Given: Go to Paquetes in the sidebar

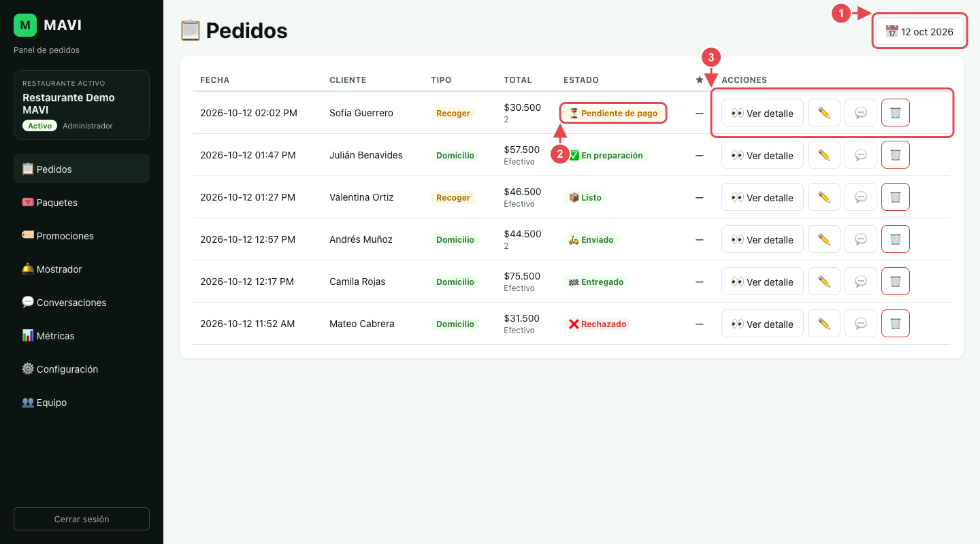Looking at the screenshot, I should [82, 202].
